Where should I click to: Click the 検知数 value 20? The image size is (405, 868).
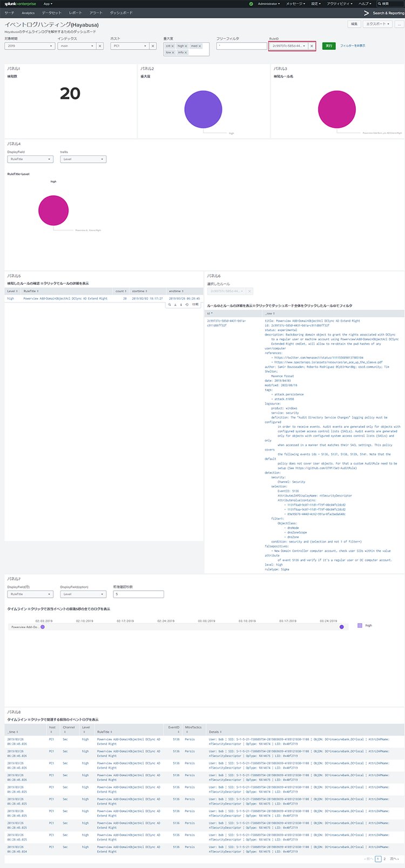tap(70, 93)
